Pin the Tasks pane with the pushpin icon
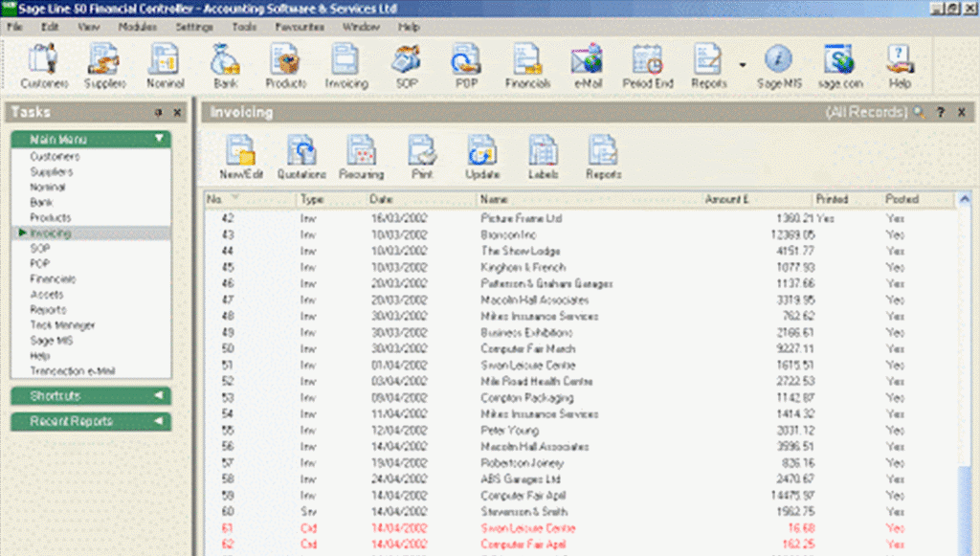 (158, 113)
